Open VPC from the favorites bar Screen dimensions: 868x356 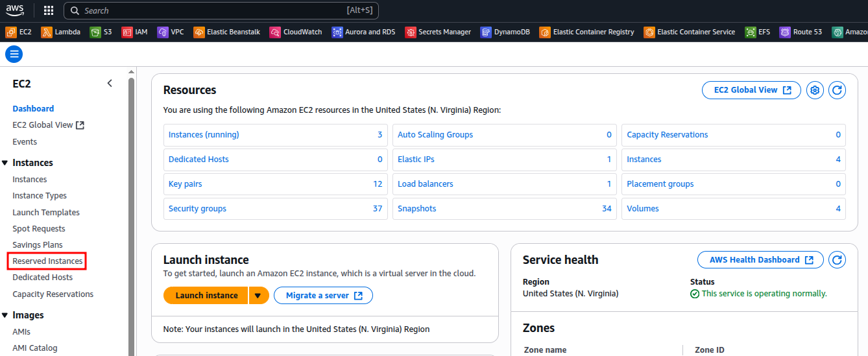click(171, 32)
